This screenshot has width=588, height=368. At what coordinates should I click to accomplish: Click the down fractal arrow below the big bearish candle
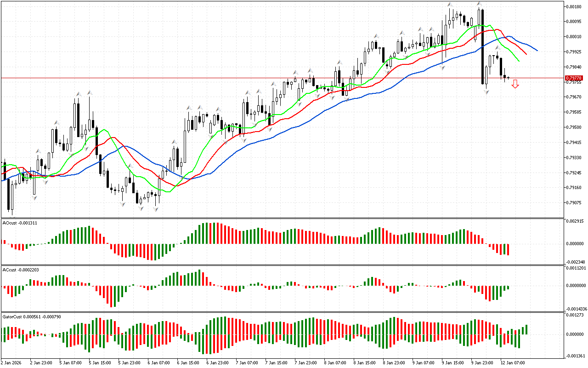pos(486,92)
